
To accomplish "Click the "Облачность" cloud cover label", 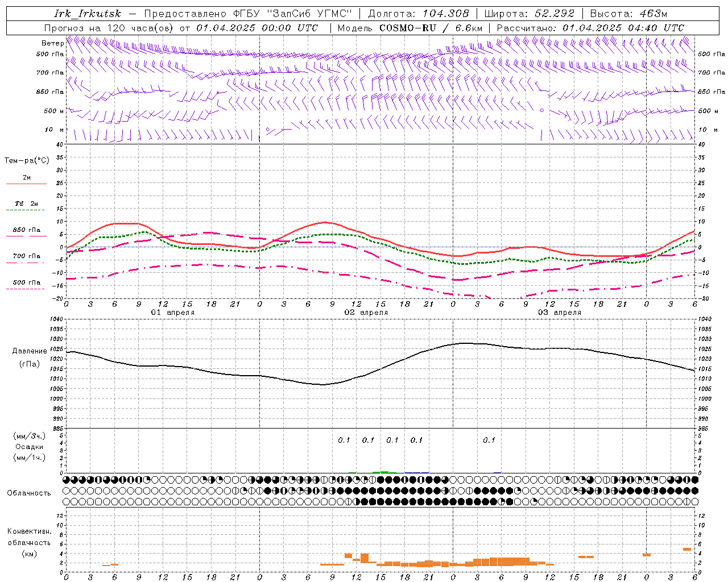I will (29, 493).
